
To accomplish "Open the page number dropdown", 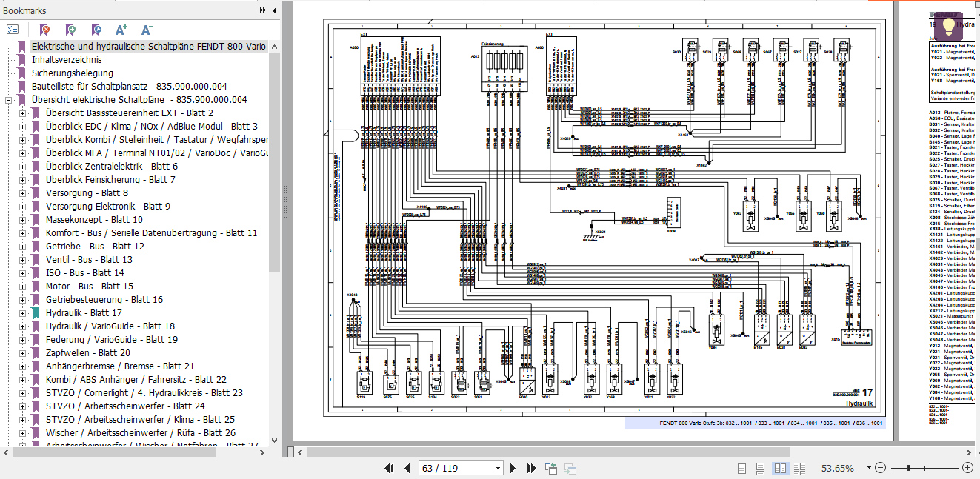I will tap(497, 468).
